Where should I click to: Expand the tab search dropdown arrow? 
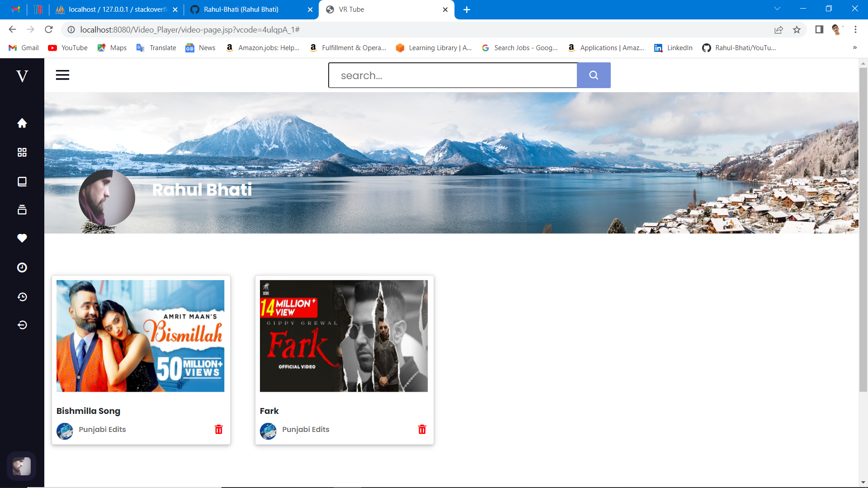click(777, 9)
